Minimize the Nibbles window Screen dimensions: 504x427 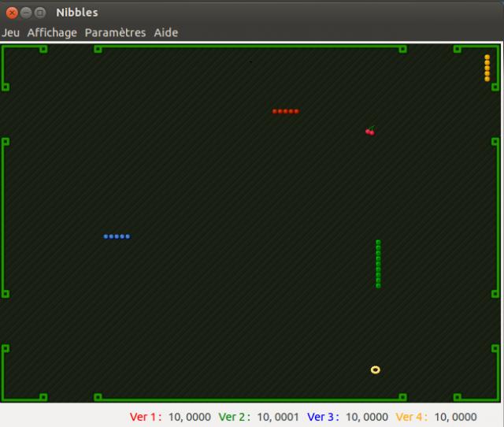tap(26, 13)
